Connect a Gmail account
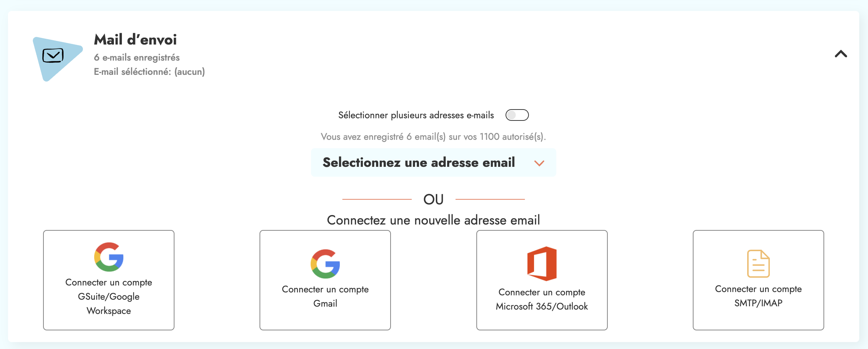 pyautogui.click(x=325, y=280)
